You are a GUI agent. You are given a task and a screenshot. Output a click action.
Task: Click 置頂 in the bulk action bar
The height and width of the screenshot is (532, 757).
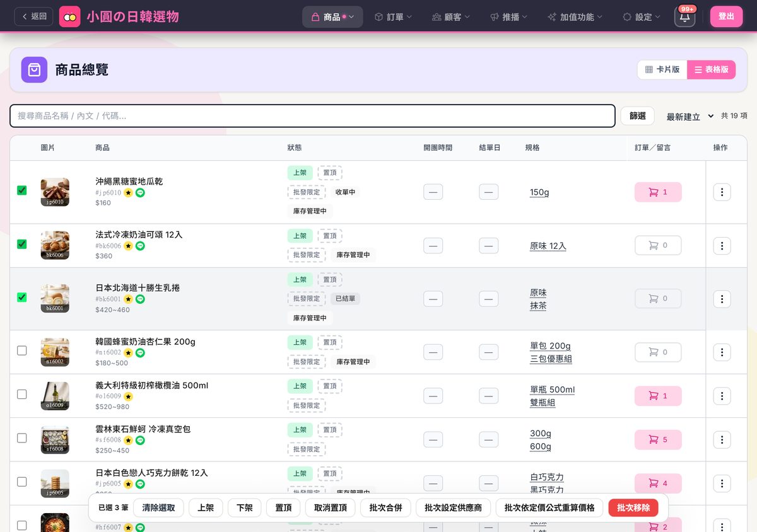coord(283,507)
